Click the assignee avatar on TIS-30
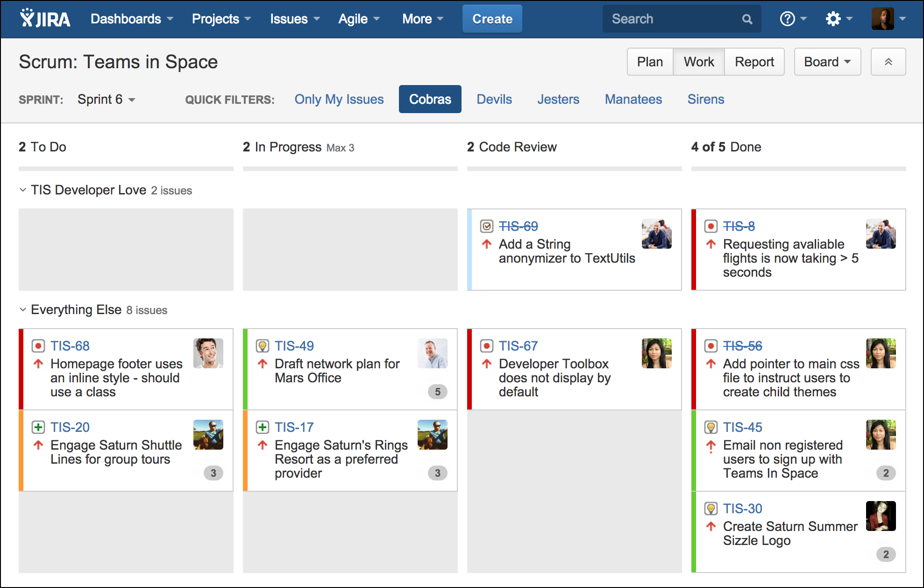924x588 pixels. pos(881,516)
